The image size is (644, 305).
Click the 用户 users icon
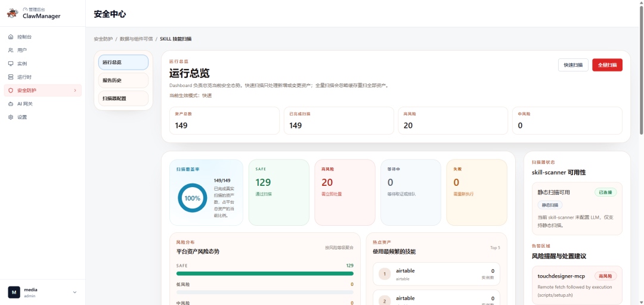[11, 50]
